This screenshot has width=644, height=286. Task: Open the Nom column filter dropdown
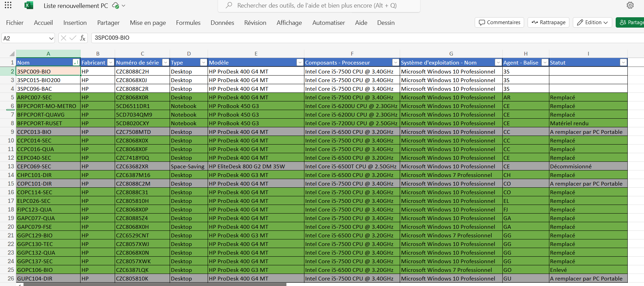[x=76, y=62]
